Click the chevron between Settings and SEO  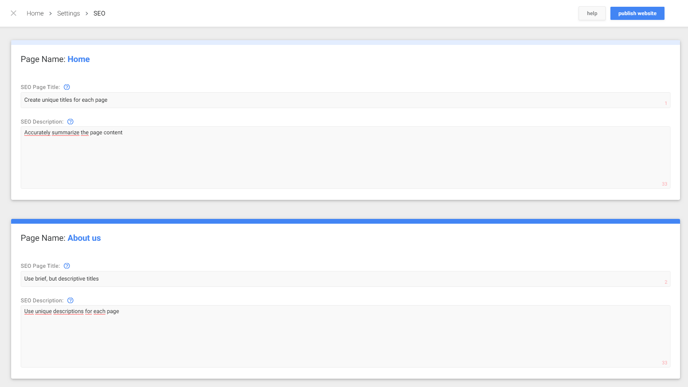click(x=87, y=14)
